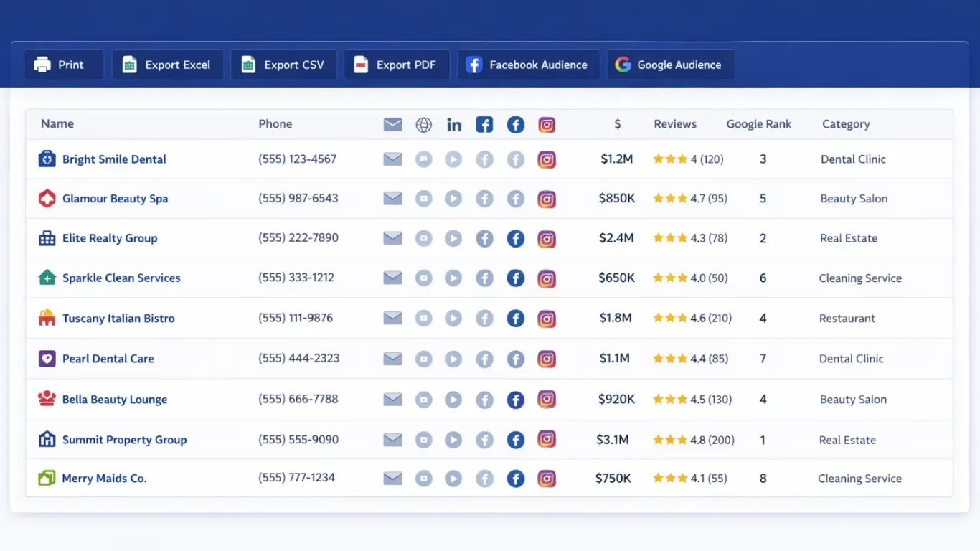Click Tuscany Italian Bistro's Instagram icon

tap(547, 319)
